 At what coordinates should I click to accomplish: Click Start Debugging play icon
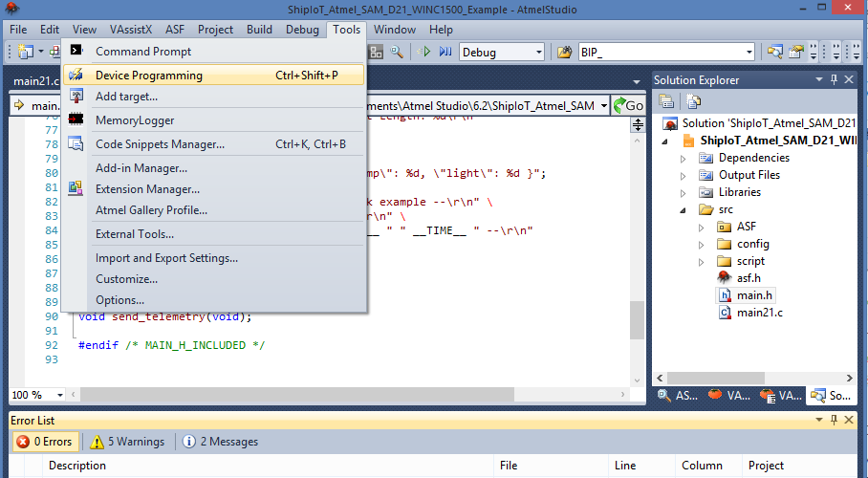(425, 52)
